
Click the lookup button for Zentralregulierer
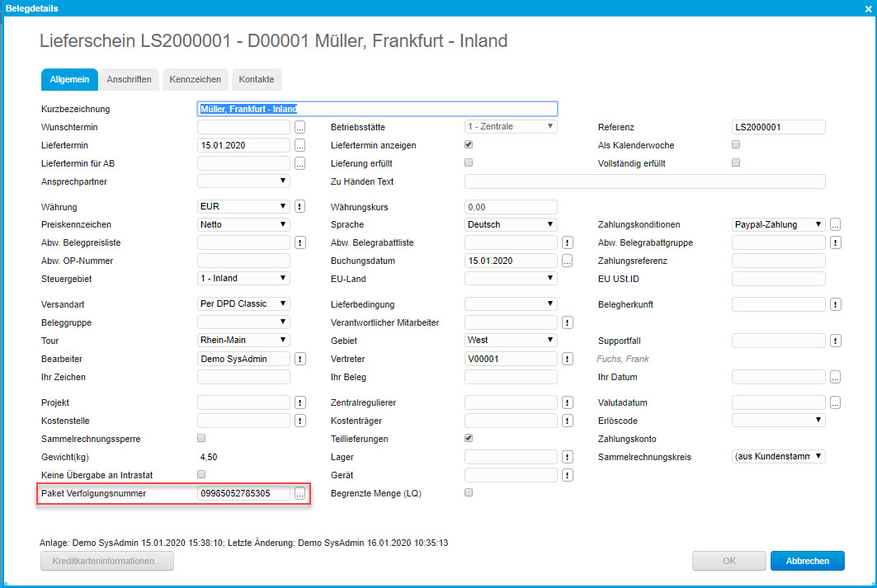[x=567, y=402]
